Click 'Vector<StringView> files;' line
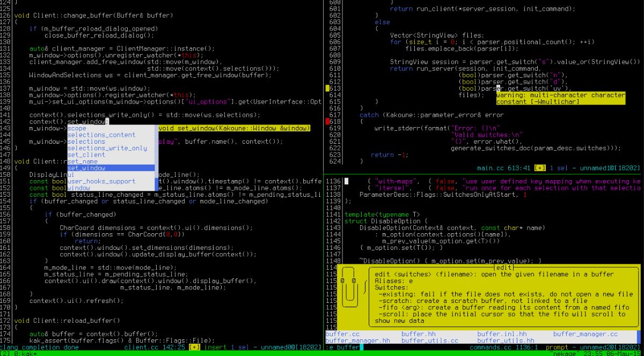Screen dimensions: 644x356 (437, 35)
